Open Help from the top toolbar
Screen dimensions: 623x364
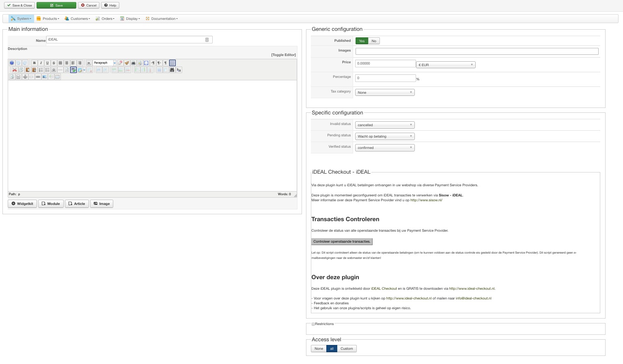click(x=110, y=5)
